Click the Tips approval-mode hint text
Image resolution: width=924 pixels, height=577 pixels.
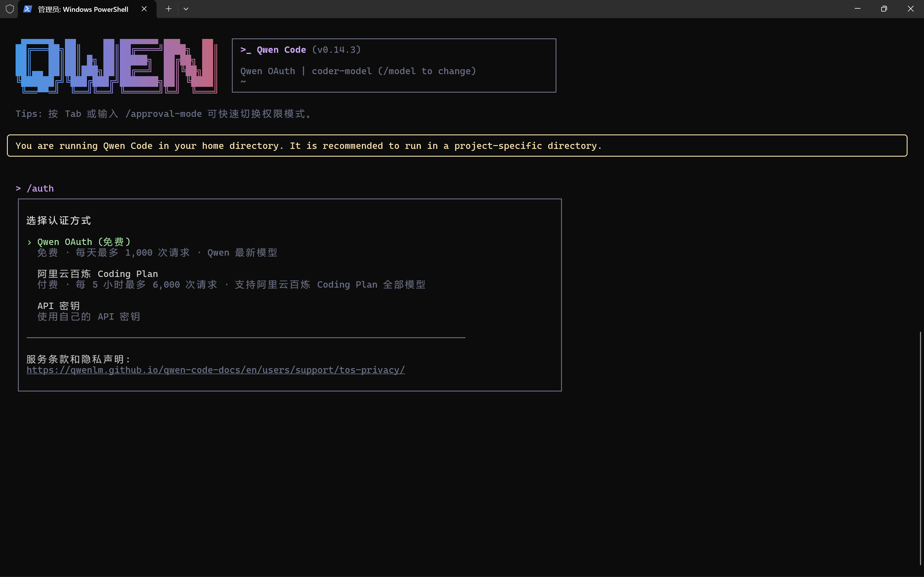(x=163, y=114)
